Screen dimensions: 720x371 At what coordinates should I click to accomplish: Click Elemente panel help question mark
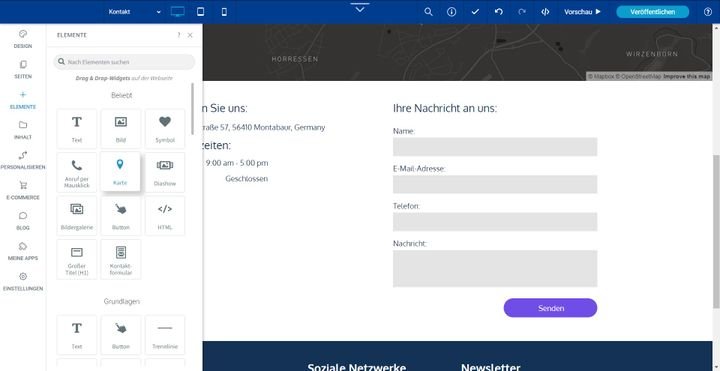(x=179, y=35)
